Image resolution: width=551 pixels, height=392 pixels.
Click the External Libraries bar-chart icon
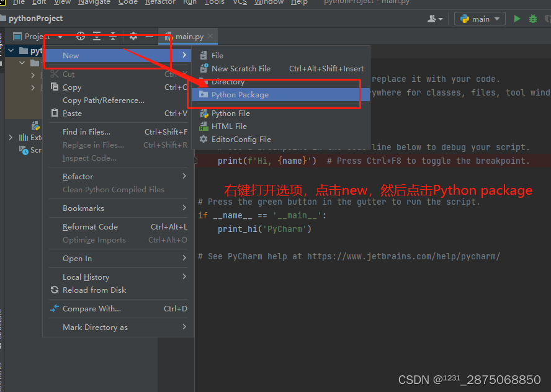point(24,137)
